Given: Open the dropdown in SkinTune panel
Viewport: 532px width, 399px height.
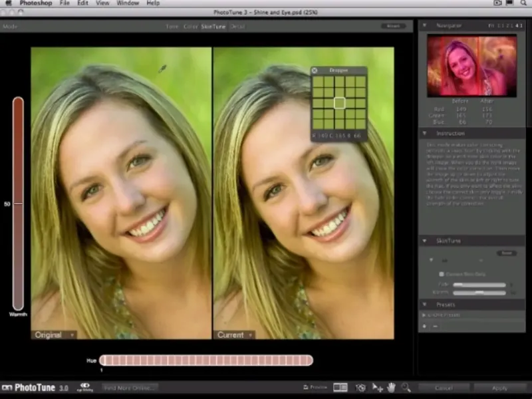Looking at the screenshot, I should point(431,260).
